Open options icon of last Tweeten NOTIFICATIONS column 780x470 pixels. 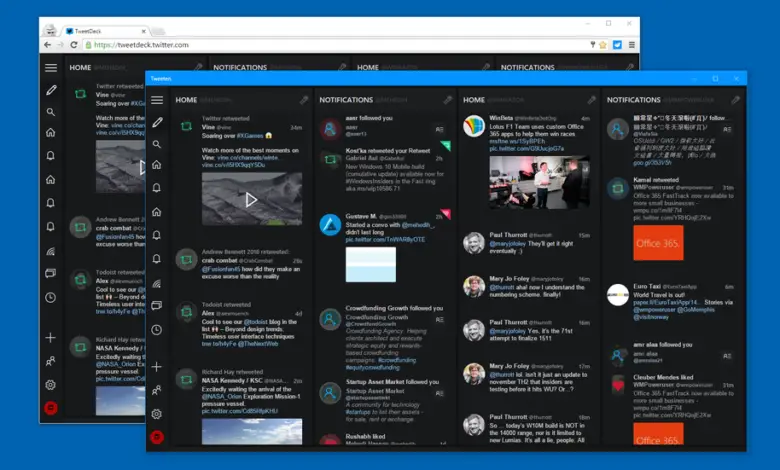click(735, 100)
